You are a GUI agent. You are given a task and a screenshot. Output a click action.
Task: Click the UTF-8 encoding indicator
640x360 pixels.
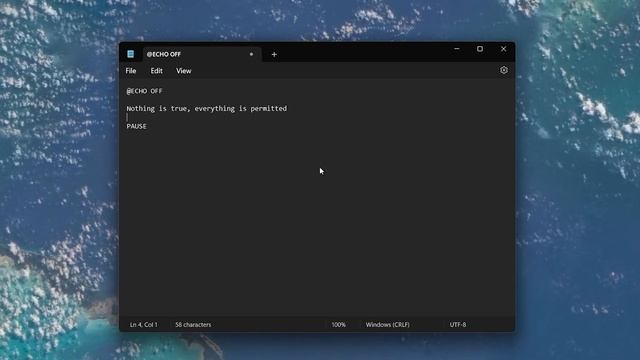pyautogui.click(x=458, y=325)
